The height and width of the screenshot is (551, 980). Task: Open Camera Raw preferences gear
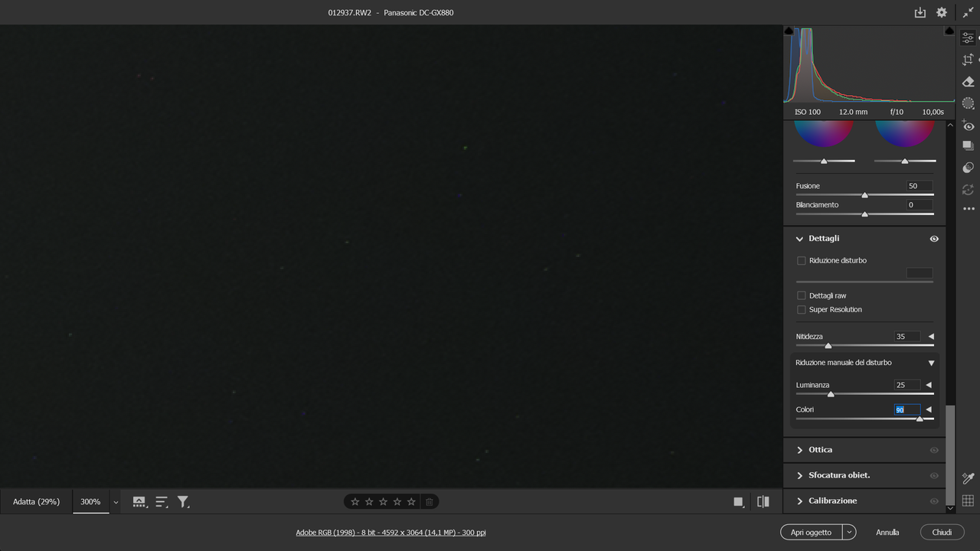pyautogui.click(x=942, y=13)
